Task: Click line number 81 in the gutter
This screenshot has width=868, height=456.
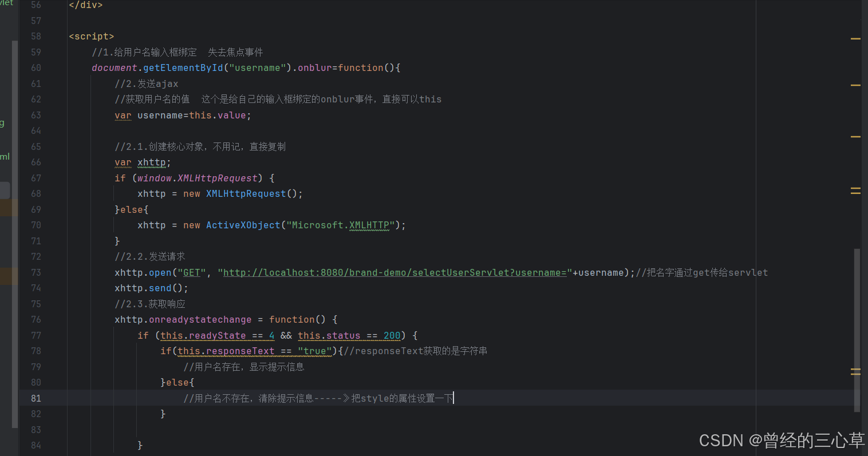Action: click(36, 398)
